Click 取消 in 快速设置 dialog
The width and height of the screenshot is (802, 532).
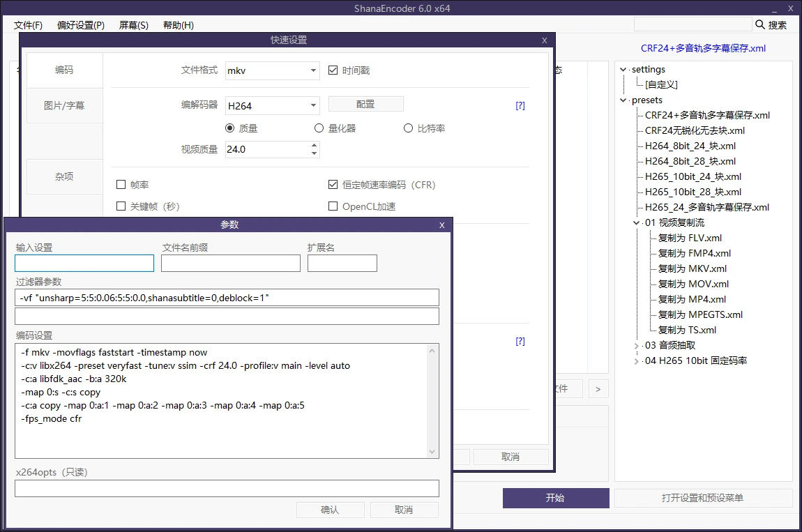pos(510,457)
